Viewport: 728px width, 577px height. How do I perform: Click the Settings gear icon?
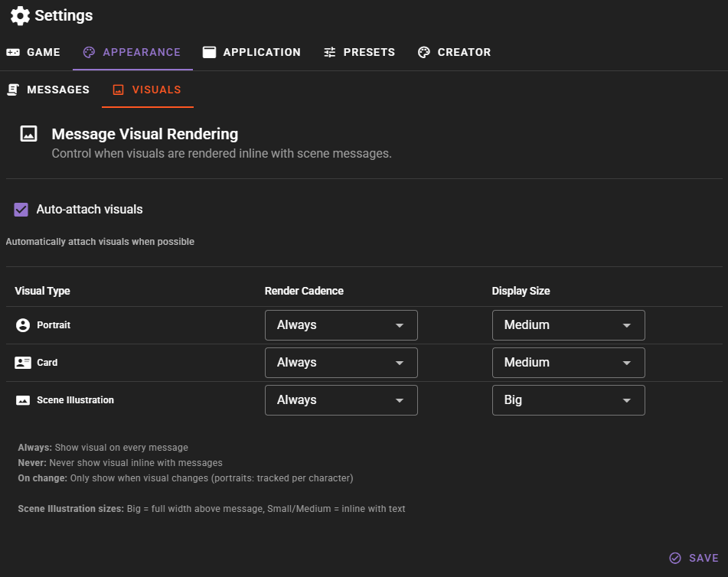20,15
